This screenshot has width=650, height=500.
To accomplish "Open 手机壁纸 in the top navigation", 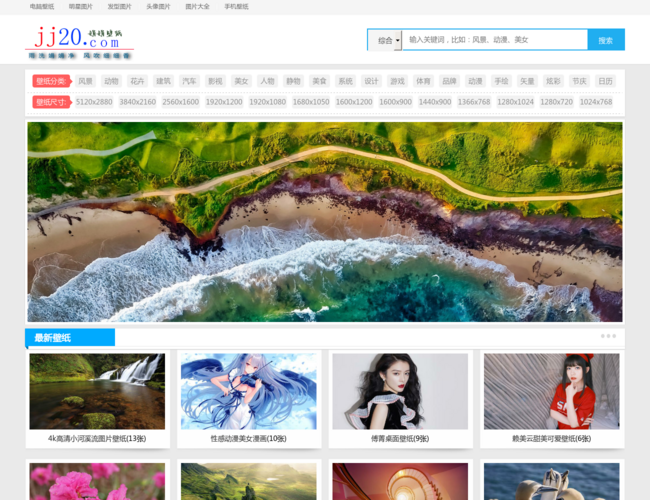I will pos(236,7).
